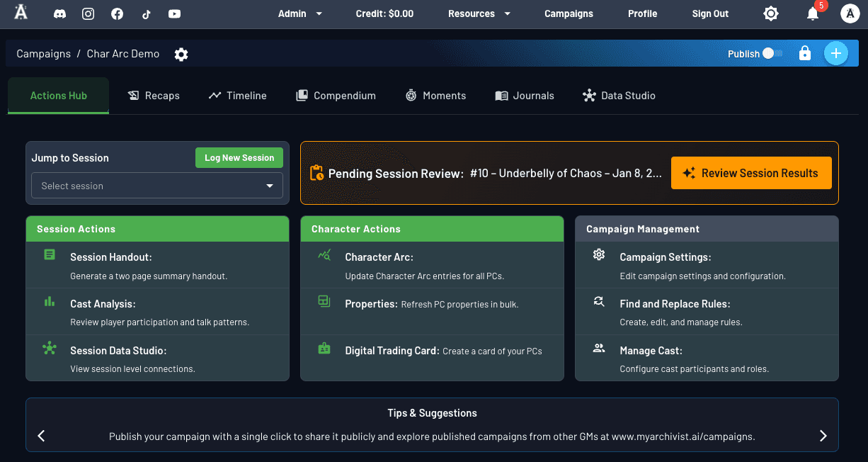Open the notifications bell

812,13
